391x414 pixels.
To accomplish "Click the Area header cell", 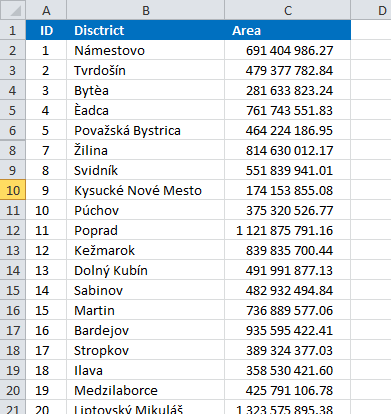I will [288, 30].
